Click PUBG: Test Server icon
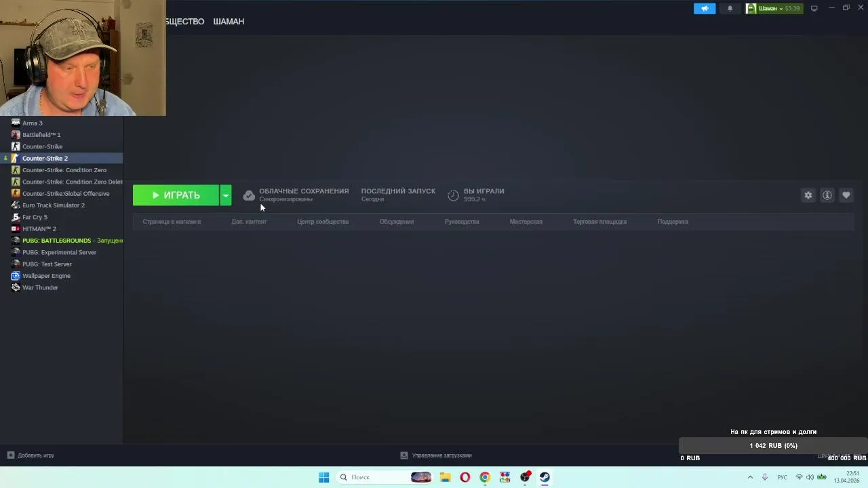Image resolution: width=868 pixels, height=488 pixels. 16,264
